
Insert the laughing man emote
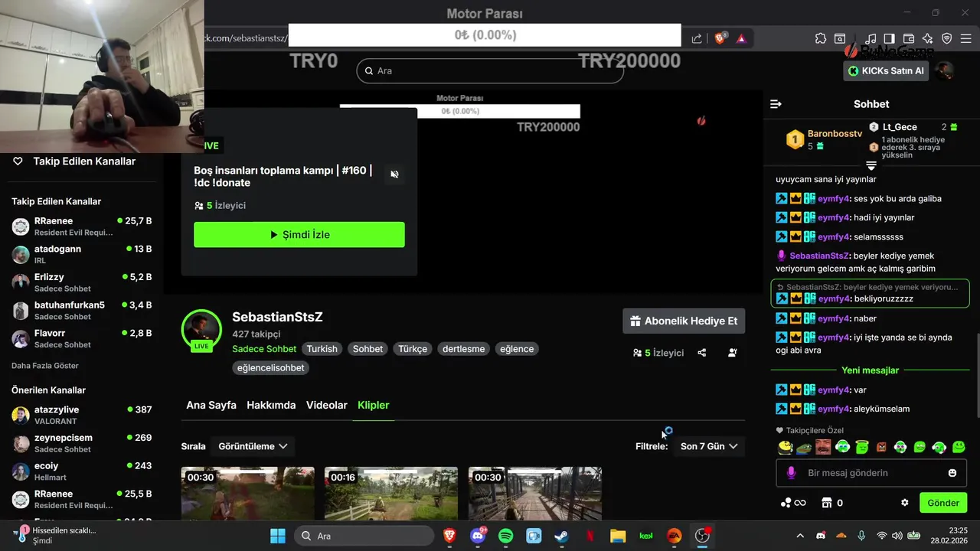point(823,447)
